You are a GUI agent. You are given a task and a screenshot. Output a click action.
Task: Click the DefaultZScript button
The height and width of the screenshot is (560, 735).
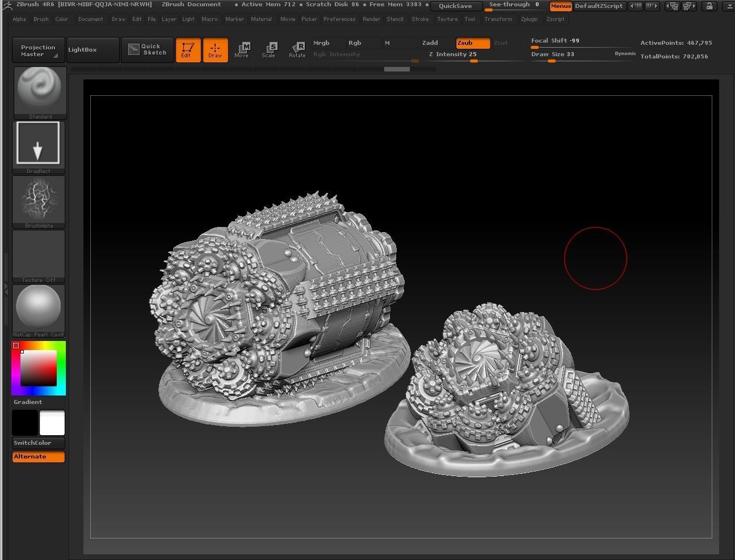click(599, 6)
